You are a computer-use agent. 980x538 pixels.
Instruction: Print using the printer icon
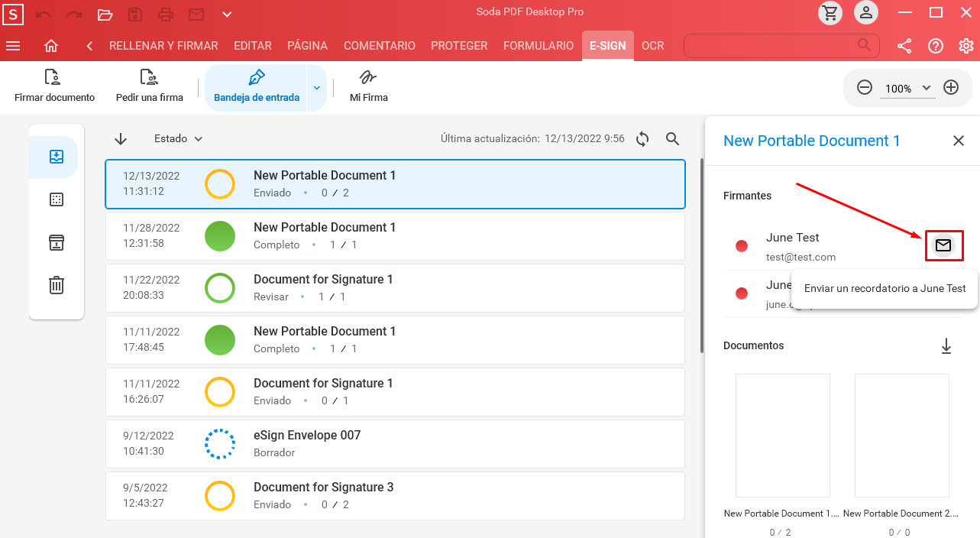tap(166, 14)
